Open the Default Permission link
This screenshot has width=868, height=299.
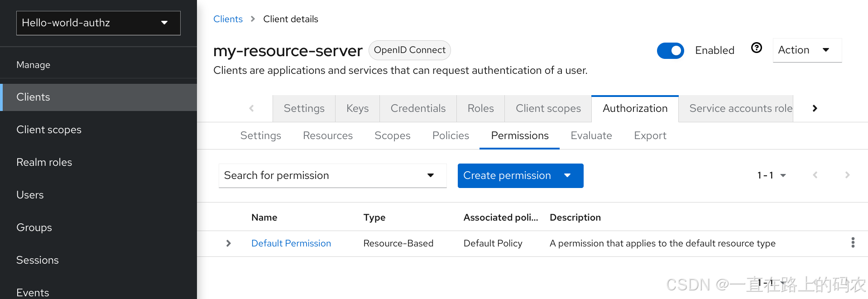pyautogui.click(x=291, y=243)
